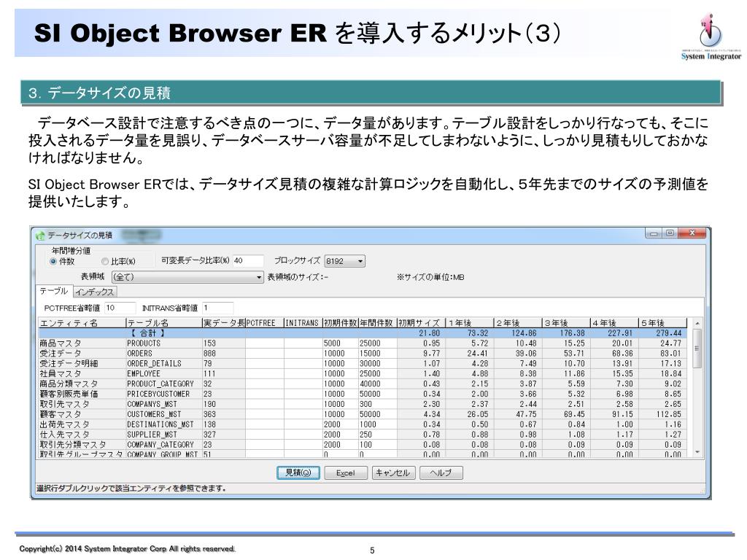
Task: Select the 比率(%) radio button
Action: point(105,262)
